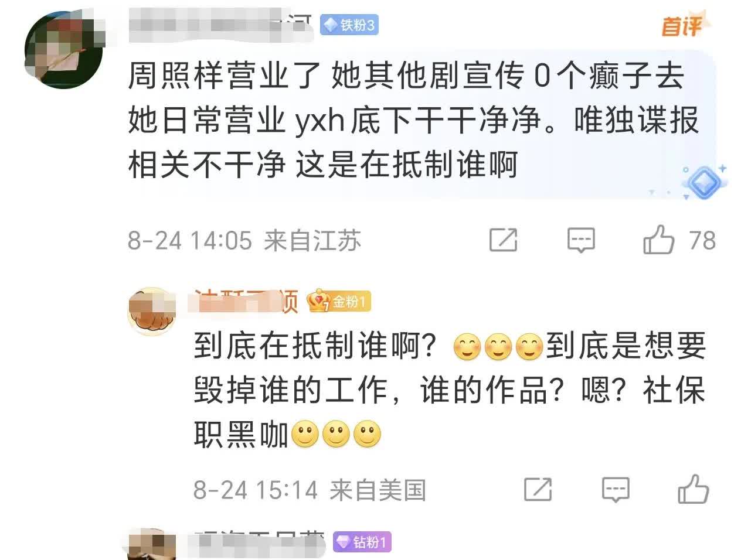Open the third commenter's partial avatar
Viewport: 741px width, 560px height.
click(149, 544)
